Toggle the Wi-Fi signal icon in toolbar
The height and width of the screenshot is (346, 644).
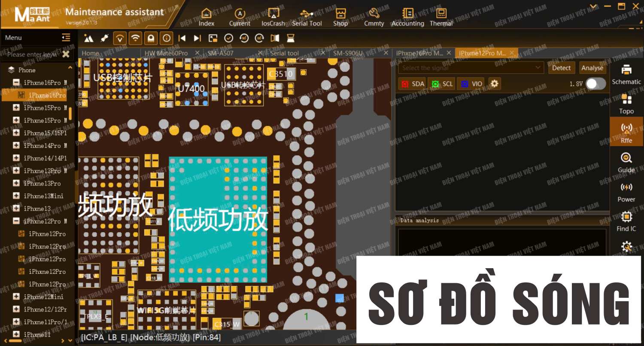coord(135,38)
